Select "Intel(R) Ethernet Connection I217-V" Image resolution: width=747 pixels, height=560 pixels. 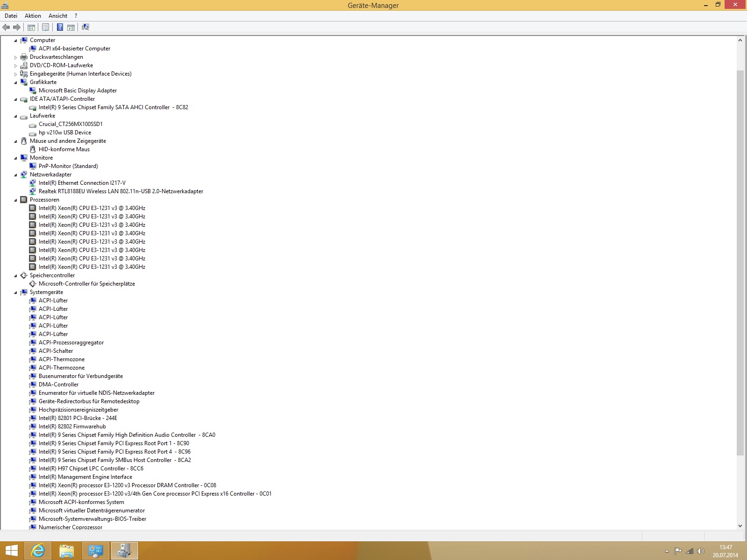82,183
